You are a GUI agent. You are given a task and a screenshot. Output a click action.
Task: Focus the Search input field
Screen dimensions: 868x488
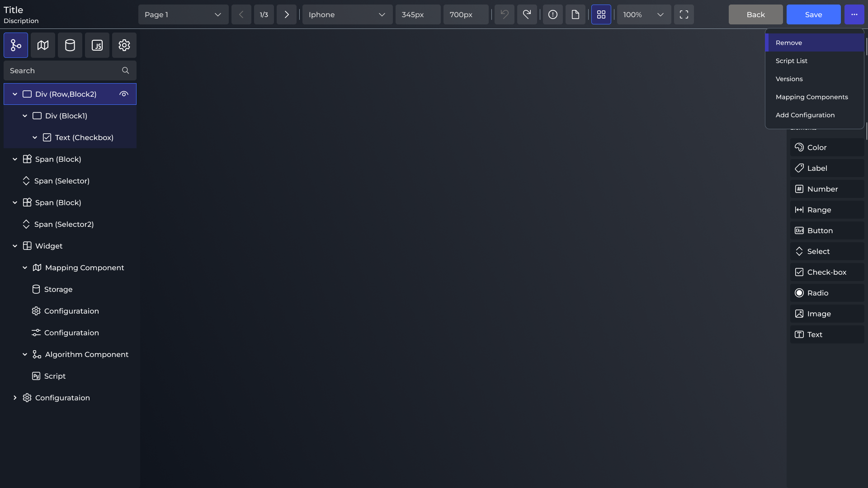[70, 70]
